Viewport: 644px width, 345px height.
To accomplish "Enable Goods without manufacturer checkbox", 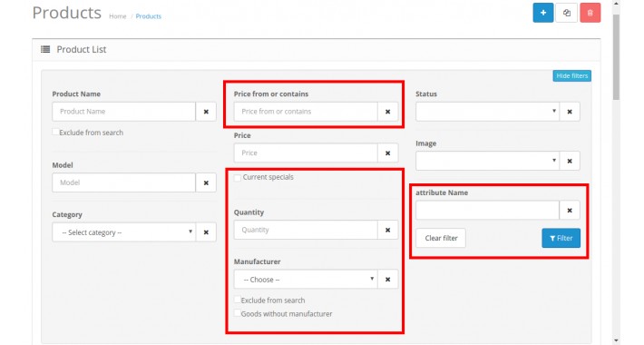I will point(237,313).
